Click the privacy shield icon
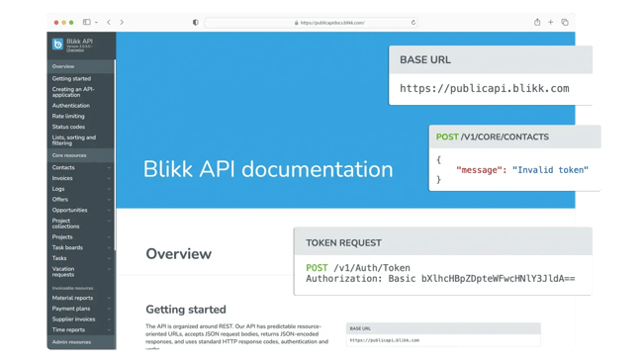643x364 pixels. coord(196,23)
